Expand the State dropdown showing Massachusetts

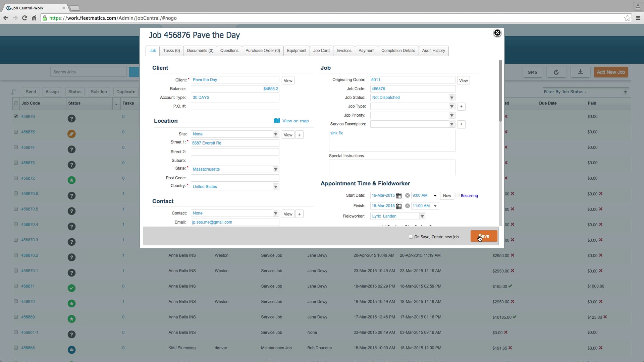click(275, 169)
